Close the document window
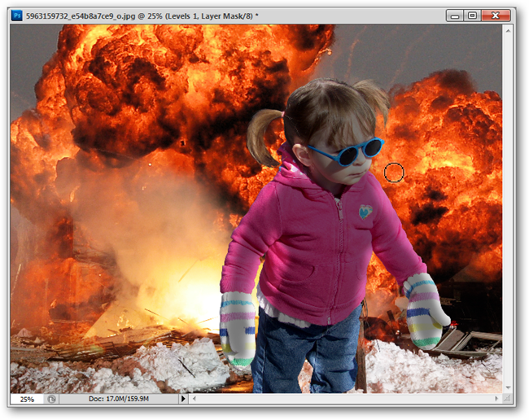The height and width of the screenshot is (420, 529). pos(496,15)
